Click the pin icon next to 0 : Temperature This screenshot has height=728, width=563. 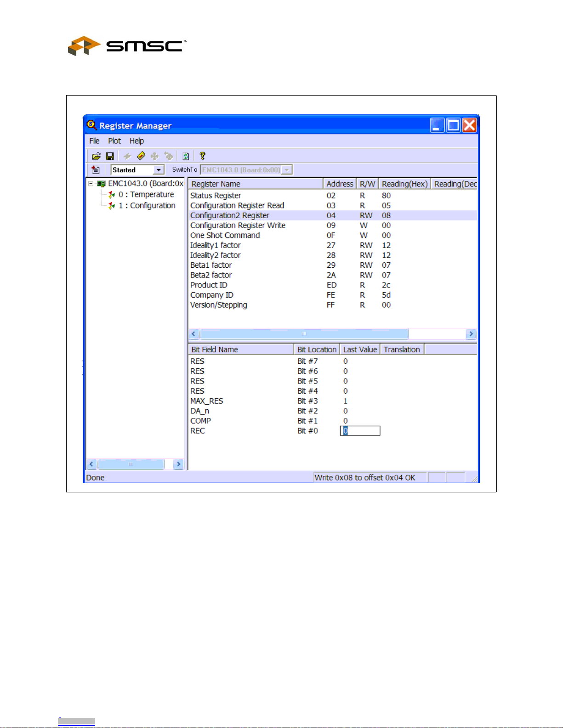tap(111, 195)
